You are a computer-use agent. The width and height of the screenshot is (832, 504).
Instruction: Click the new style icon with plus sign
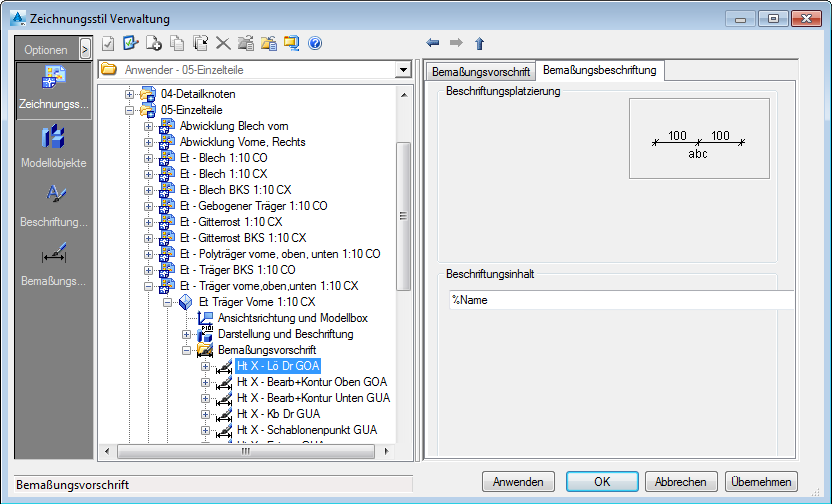[x=154, y=44]
